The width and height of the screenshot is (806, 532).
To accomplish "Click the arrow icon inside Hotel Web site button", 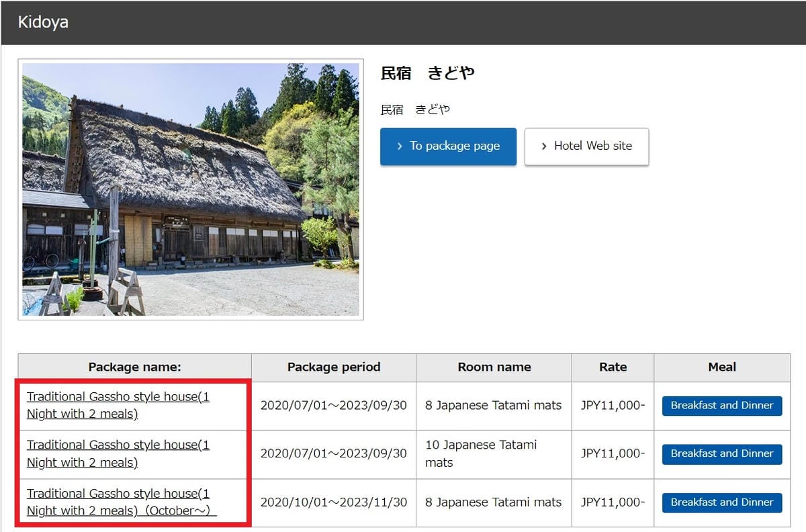I will (544, 146).
